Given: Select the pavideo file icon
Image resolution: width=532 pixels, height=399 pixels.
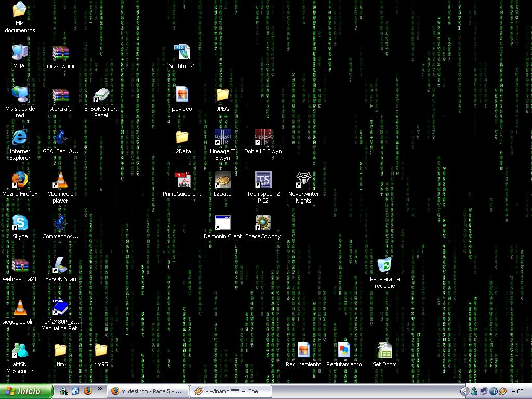Looking at the screenshot, I should [182, 99].
